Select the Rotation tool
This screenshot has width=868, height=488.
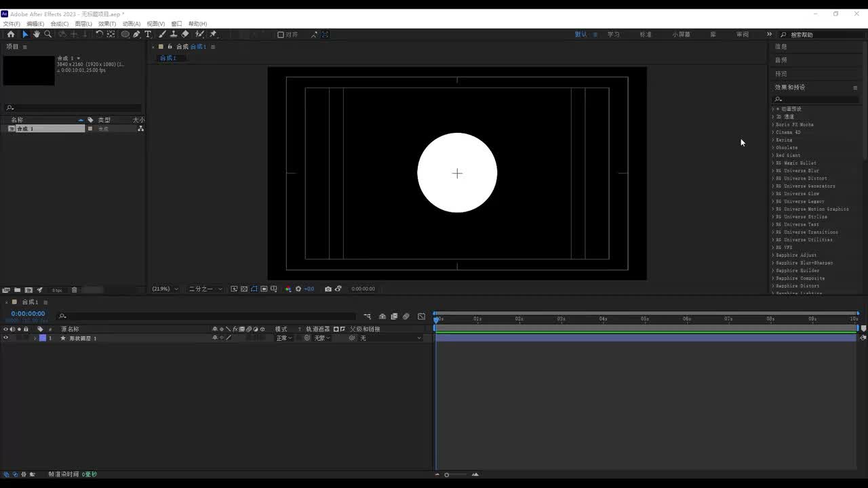click(x=100, y=35)
